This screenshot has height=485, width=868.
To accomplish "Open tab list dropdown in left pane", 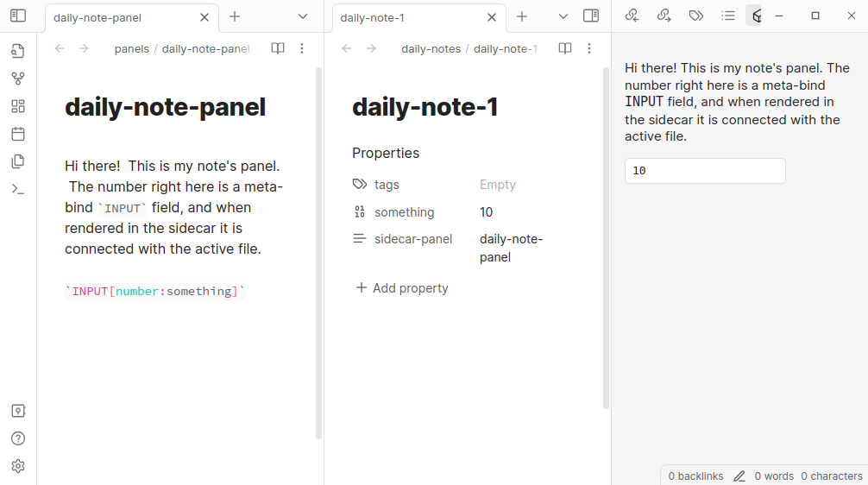I will coord(303,16).
